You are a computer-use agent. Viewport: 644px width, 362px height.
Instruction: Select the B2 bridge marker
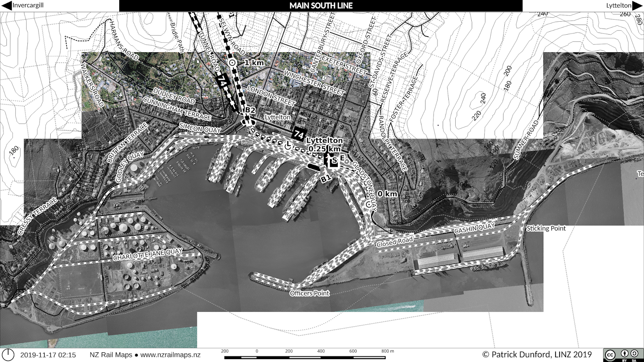coord(250,109)
